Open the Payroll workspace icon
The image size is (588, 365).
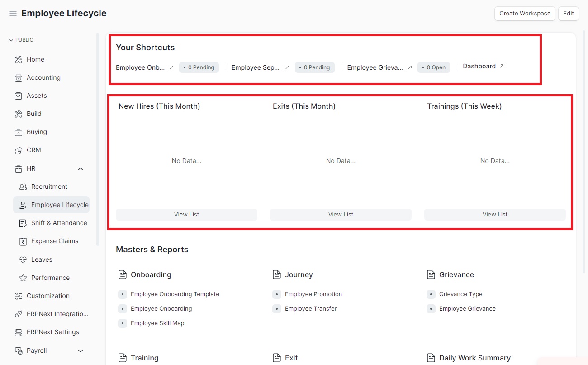click(x=18, y=351)
